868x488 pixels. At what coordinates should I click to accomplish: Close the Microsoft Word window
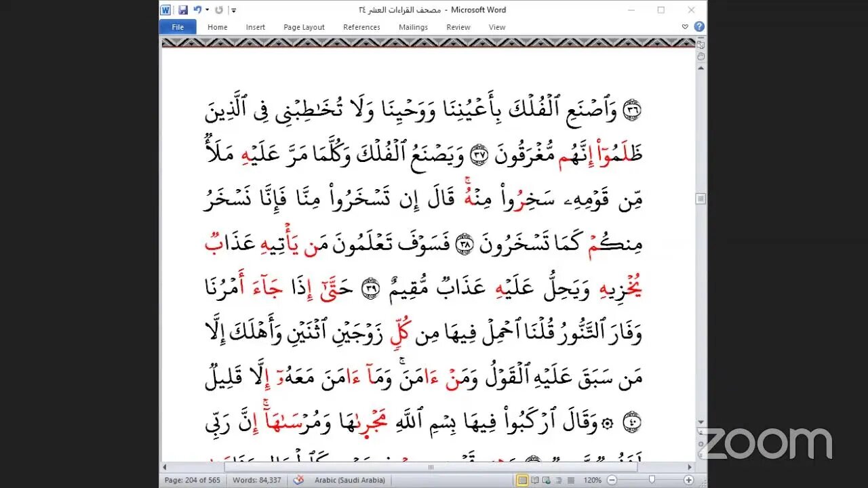[692, 10]
